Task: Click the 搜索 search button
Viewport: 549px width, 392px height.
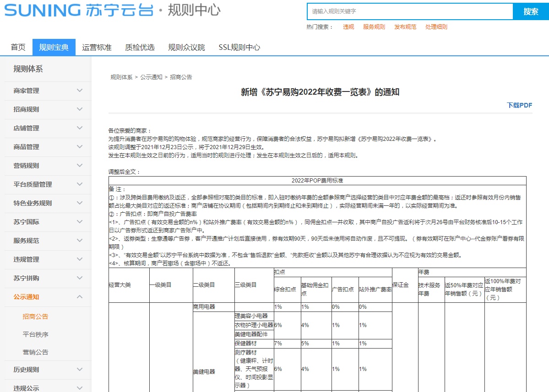Action: tap(531, 12)
